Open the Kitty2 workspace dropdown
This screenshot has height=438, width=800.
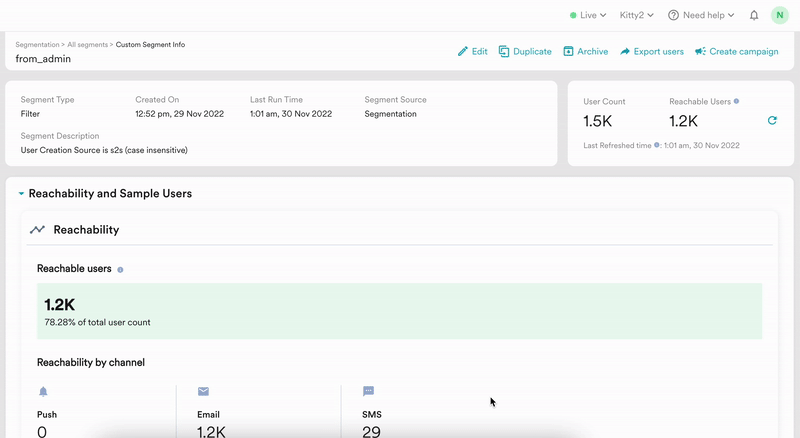point(636,15)
